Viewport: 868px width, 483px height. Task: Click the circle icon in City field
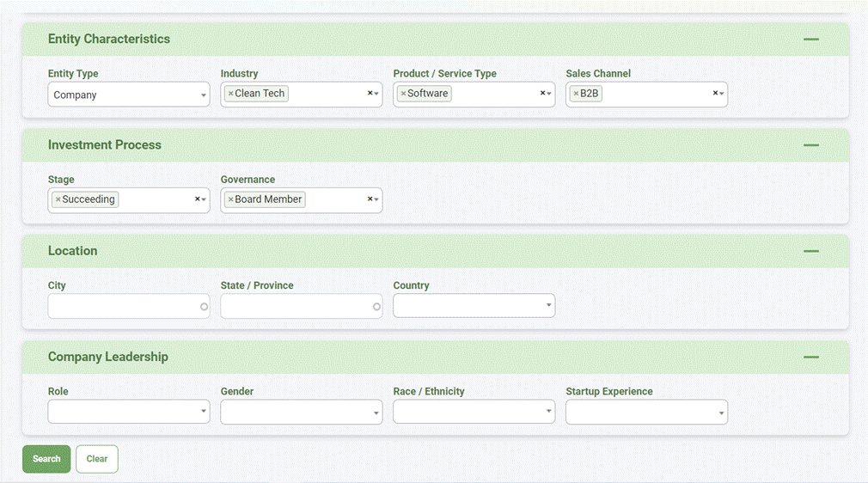(205, 307)
